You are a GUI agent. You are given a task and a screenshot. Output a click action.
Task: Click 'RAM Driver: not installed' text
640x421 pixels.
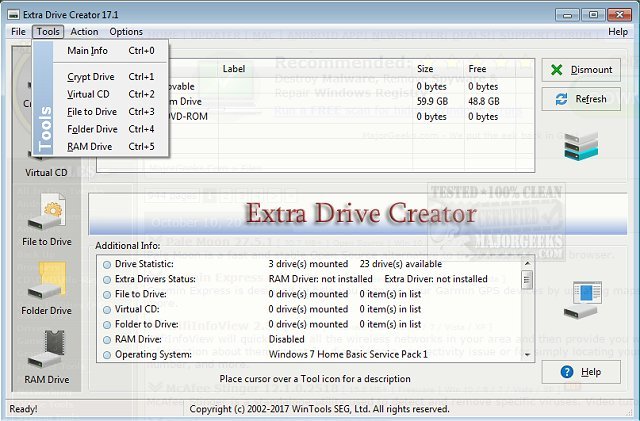coord(320,279)
